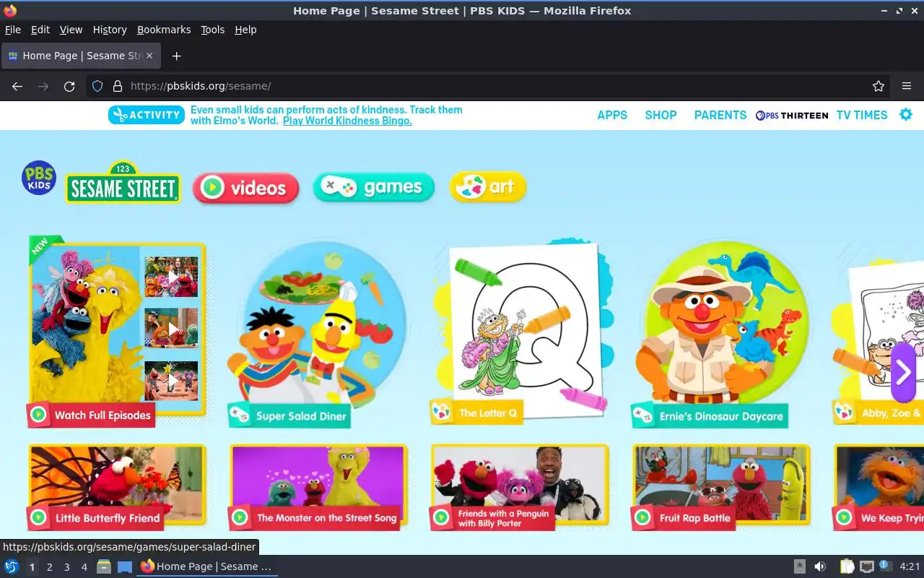The height and width of the screenshot is (578, 924).
Task: Click the network tray icon
Action: [867, 566]
